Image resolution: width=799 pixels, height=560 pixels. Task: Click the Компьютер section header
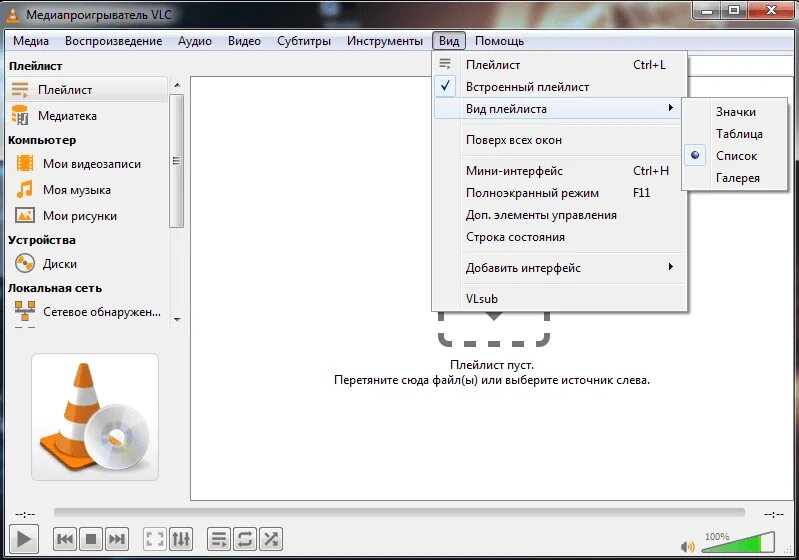[42, 140]
